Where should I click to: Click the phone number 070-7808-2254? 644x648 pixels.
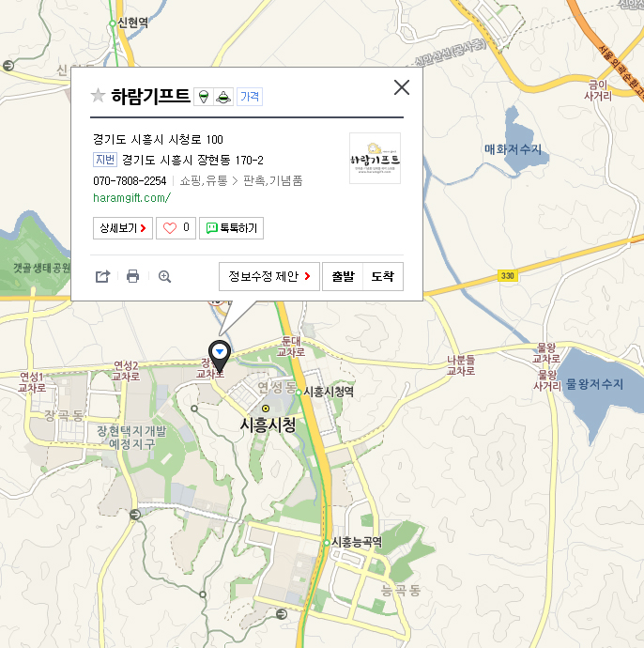(x=130, y=180)
